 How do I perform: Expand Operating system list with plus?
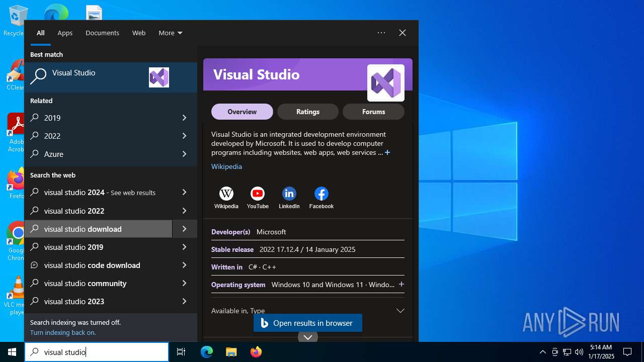pos(401,284)
